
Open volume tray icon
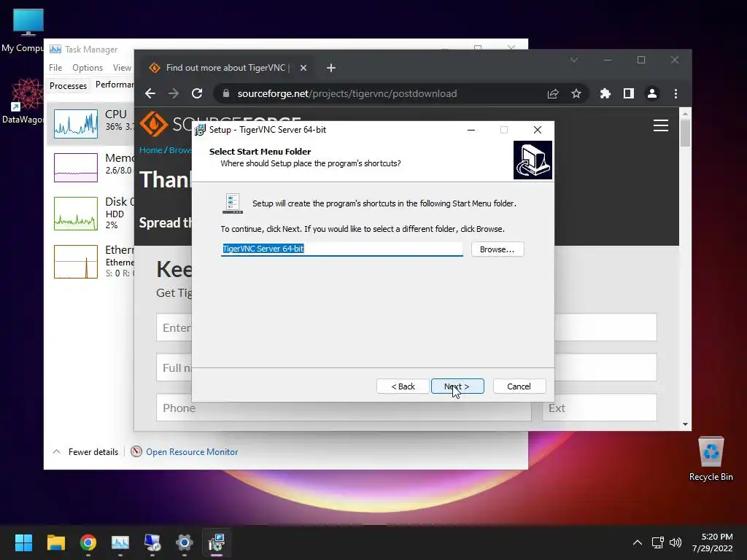[675, 542]
